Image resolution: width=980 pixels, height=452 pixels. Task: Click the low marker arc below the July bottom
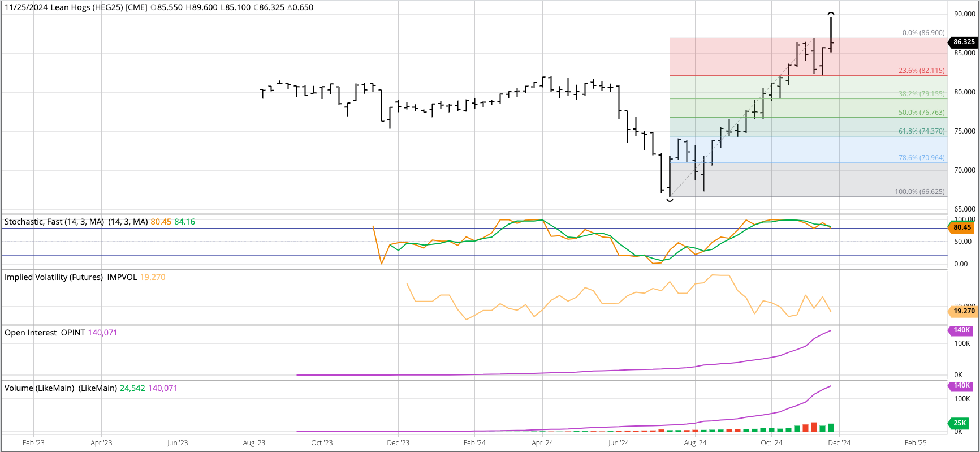point(670,199)
